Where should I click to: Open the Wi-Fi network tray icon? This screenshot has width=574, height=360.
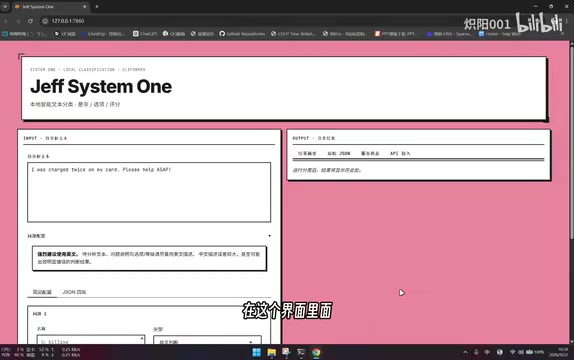tap(512, 352)
